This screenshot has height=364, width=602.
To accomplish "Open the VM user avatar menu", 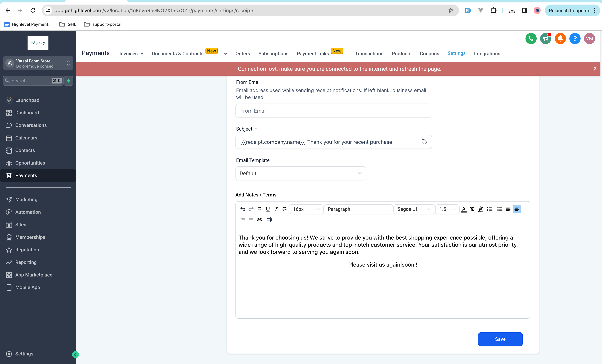I will click(590, 38).
